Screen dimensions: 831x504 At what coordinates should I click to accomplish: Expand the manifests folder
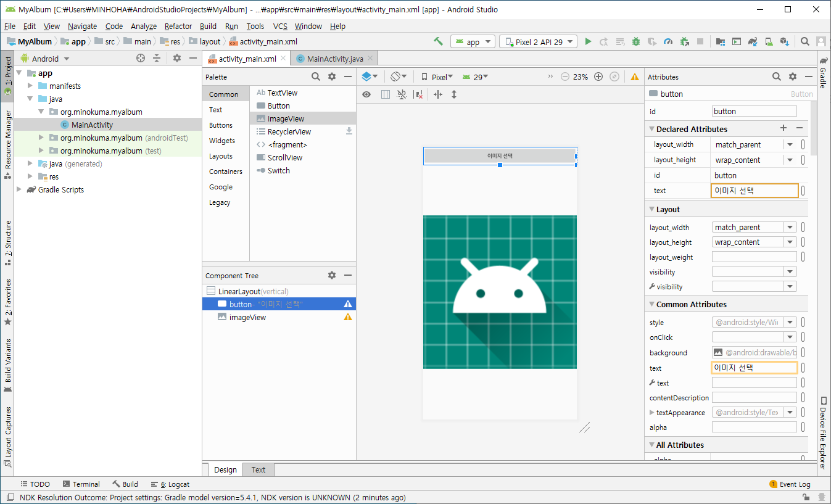pyautogui.click(x=30, y=86)
